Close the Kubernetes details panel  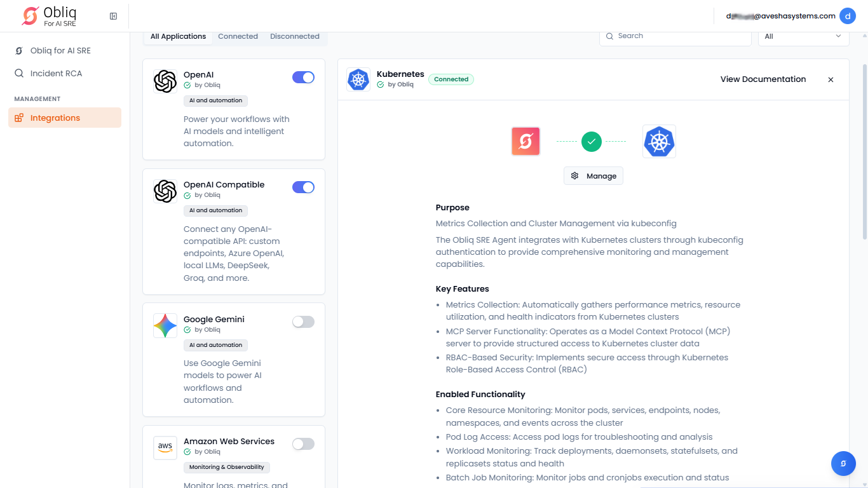point(831,79)
